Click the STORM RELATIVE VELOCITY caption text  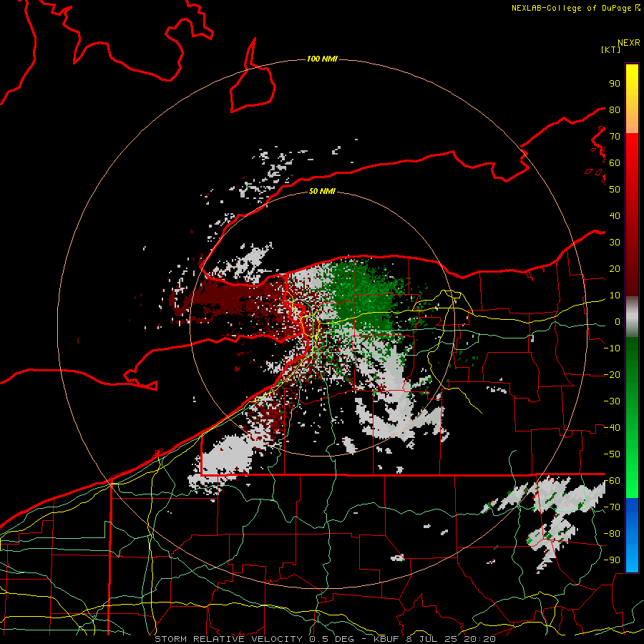(x=228, y=639)
